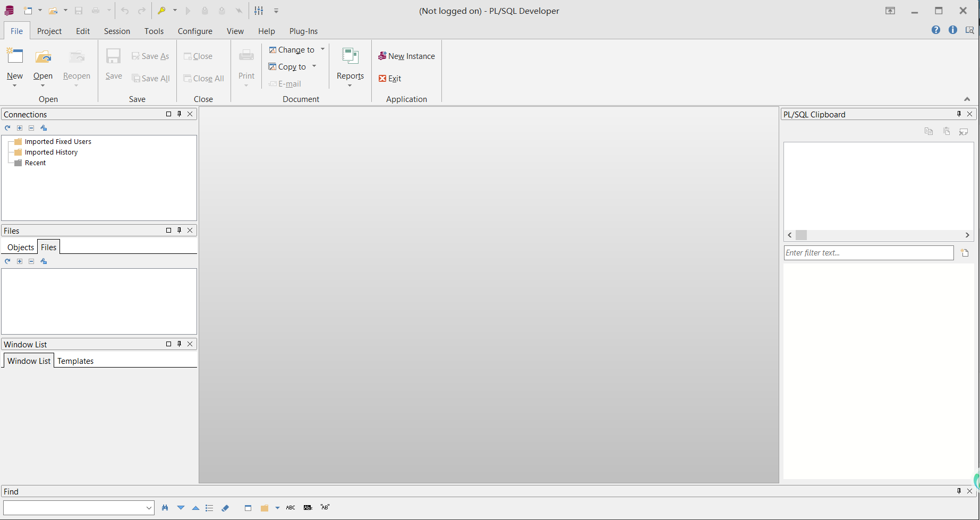Open the Plug-Ins ribbon tab
980x520 pixels.
pos(303,31)
